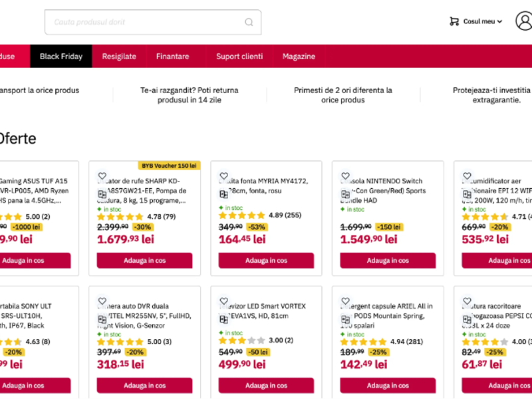This screenshot has width=532, height=399.
Task: Open the Black Friday tab
Action: coord(61,57)
